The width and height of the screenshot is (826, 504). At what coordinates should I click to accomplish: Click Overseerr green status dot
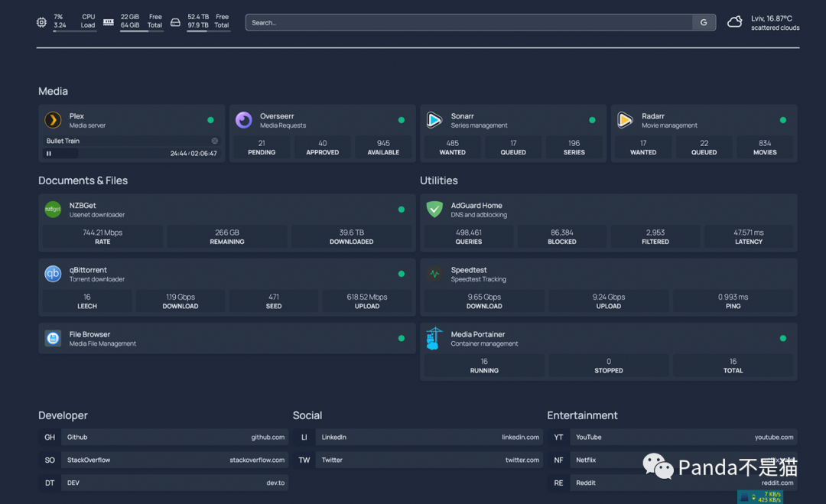pyautogui.click(x=402, y=120)
